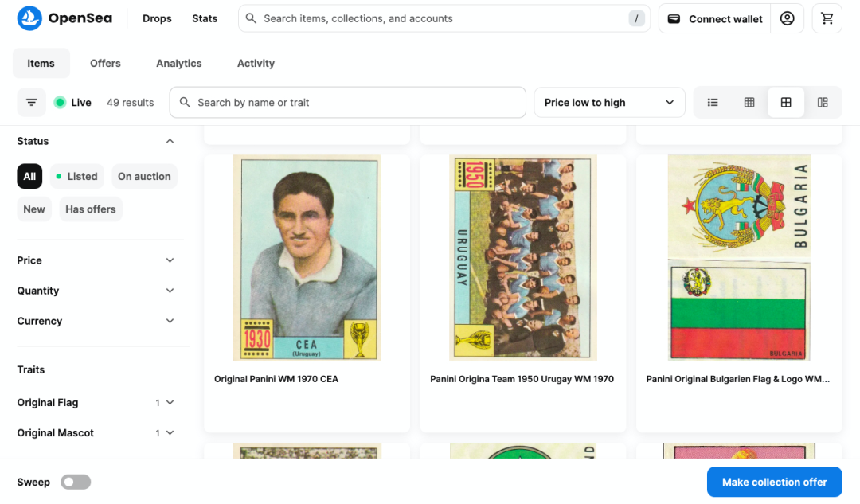Select the large grid view icon
The image size is (860, 504).
tap(786, 103)
